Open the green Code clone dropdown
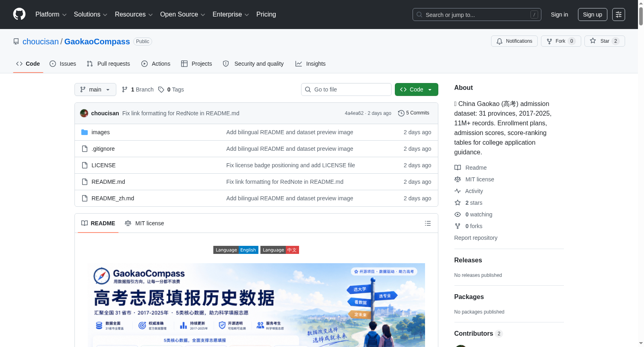Image resolution: width=644 pixels, height=347 pixels. pyautogui.click(x=416, y=89)
